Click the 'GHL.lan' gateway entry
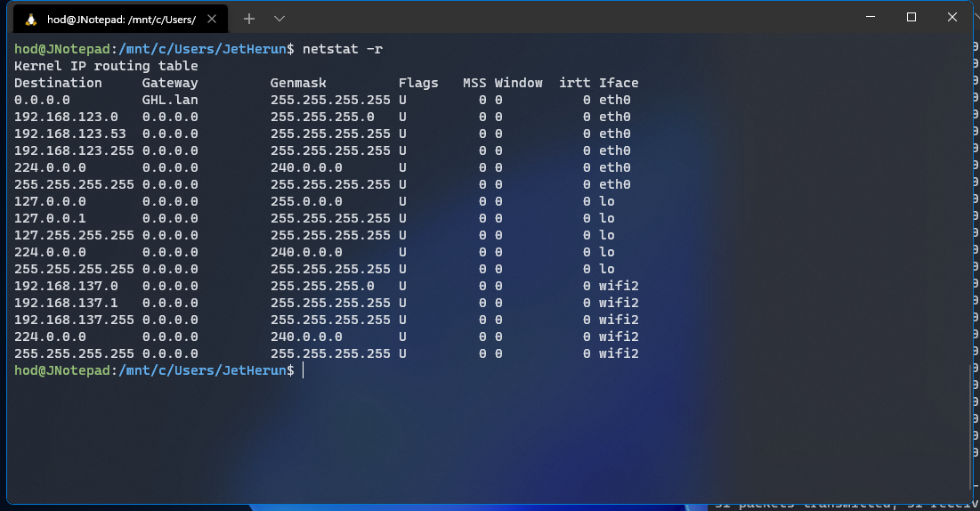 pos(170,100)
